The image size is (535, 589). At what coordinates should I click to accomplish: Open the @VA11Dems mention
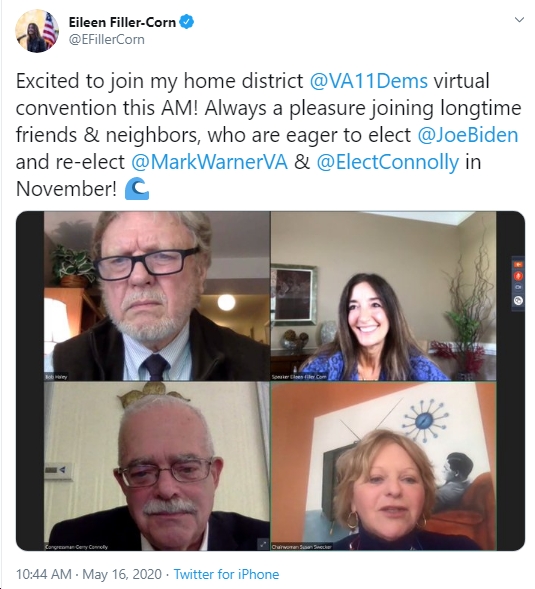click(369, 81)
